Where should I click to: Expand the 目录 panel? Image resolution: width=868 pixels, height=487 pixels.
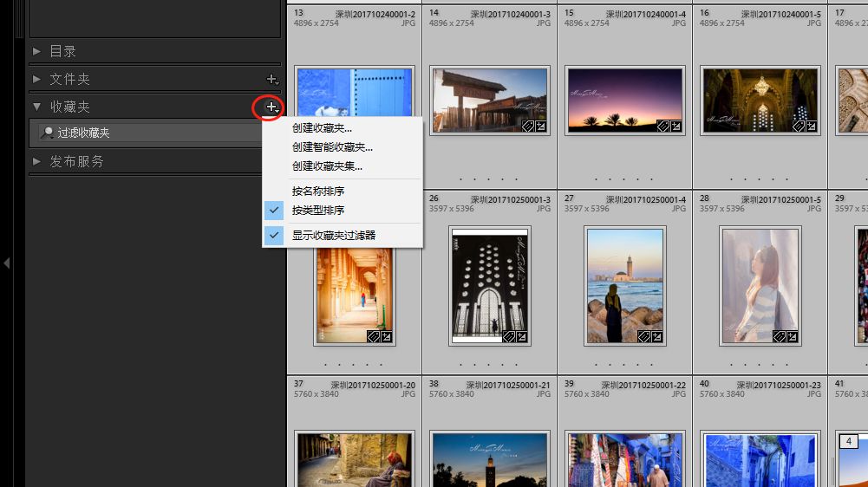pyautogui.click(x=36, y=51)
